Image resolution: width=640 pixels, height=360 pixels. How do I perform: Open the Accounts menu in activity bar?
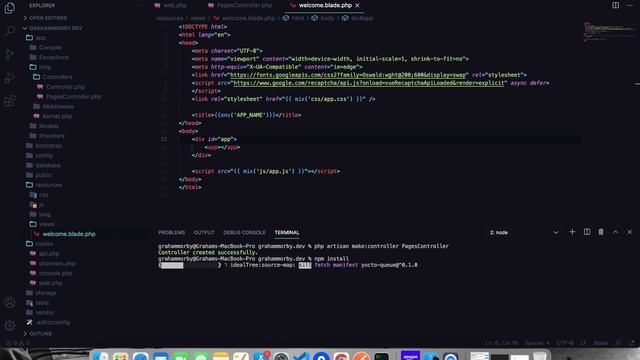9,302
